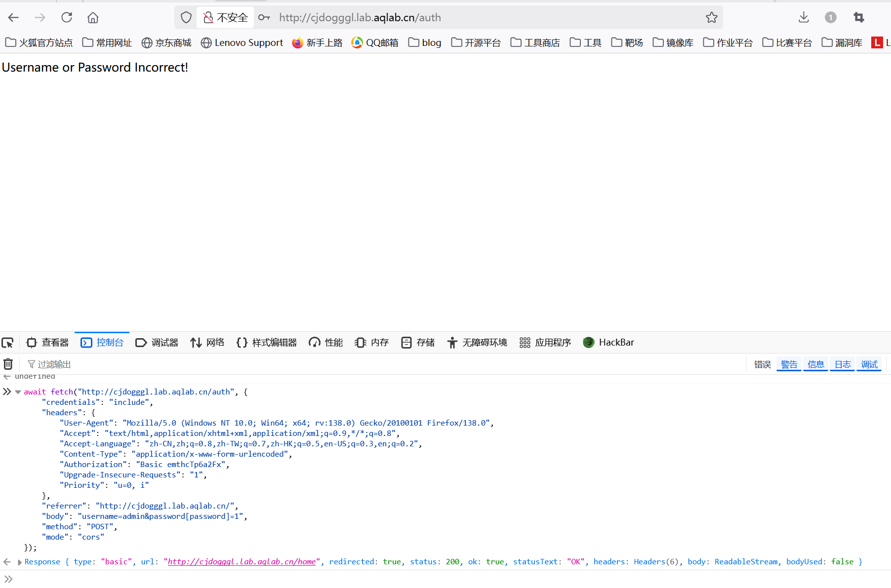Open the HackBar panel

click(x=608, y=343)
